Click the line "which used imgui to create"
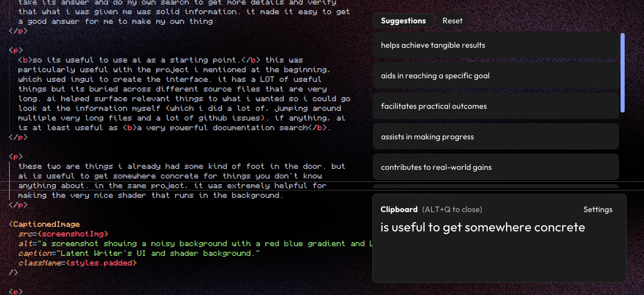The image size is (644, 295). click(x=170, y=79)
